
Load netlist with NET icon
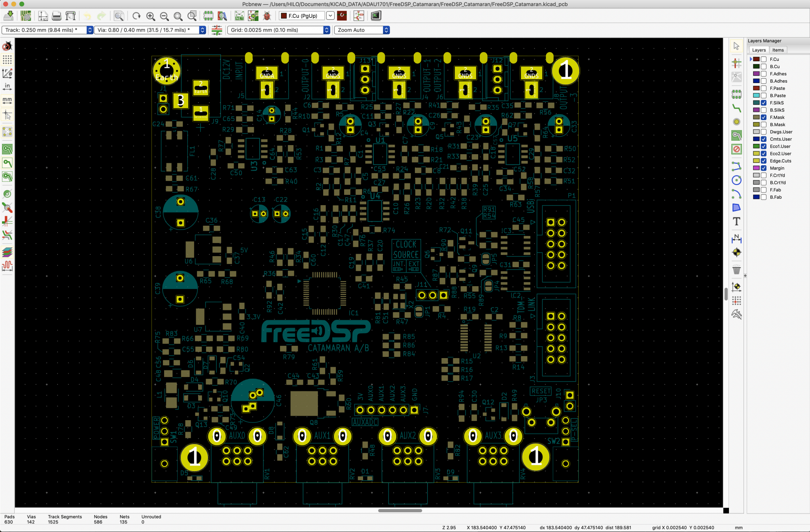point(239,16)
